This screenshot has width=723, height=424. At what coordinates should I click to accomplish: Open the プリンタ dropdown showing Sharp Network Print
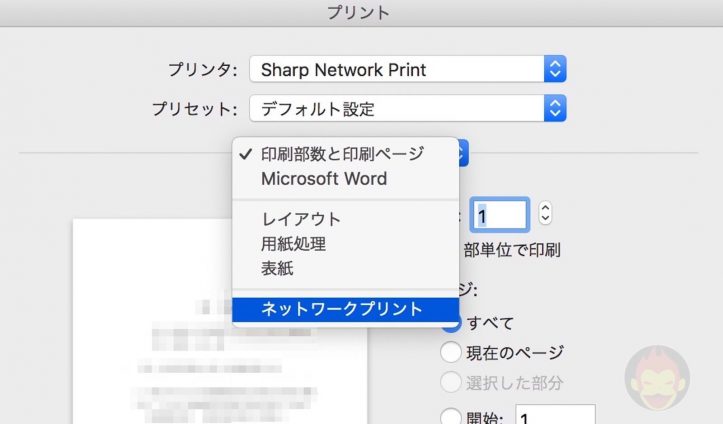pos(408,69)
